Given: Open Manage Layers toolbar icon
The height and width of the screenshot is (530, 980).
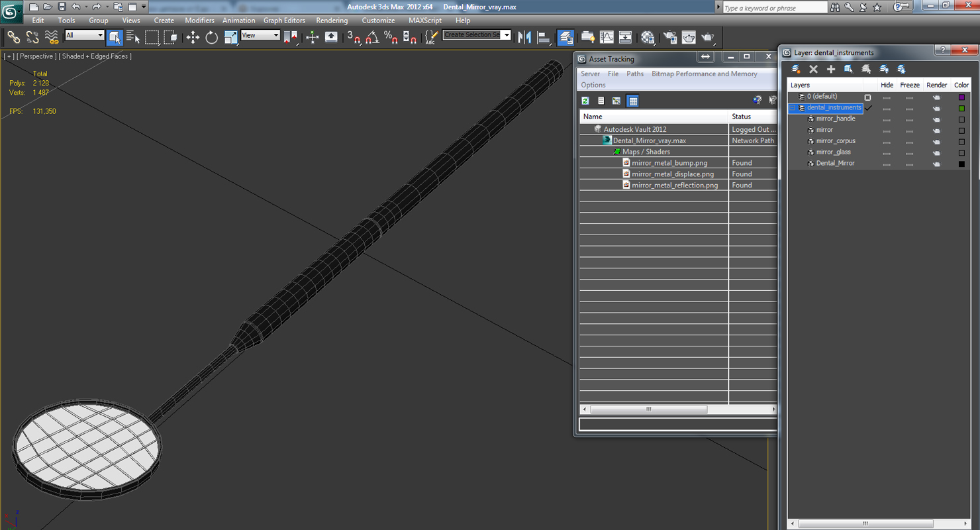Looking at the screenshot, I should point(565,38).
